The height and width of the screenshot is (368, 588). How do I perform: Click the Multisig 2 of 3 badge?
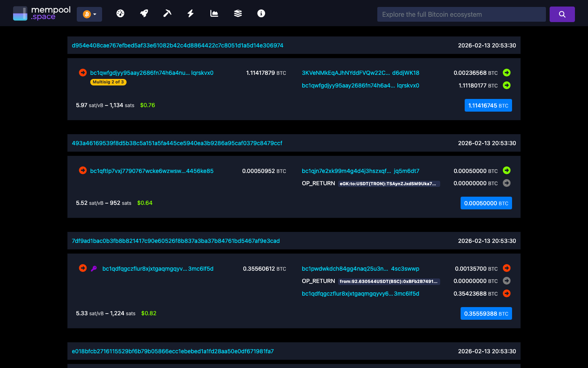point(108,82)
